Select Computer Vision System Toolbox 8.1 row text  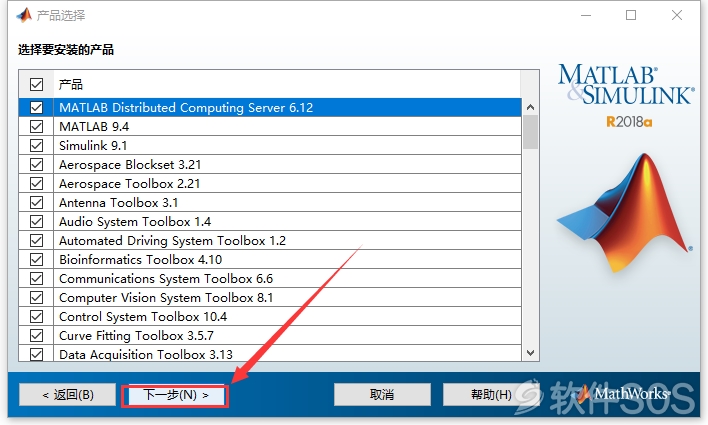(166, 297)
